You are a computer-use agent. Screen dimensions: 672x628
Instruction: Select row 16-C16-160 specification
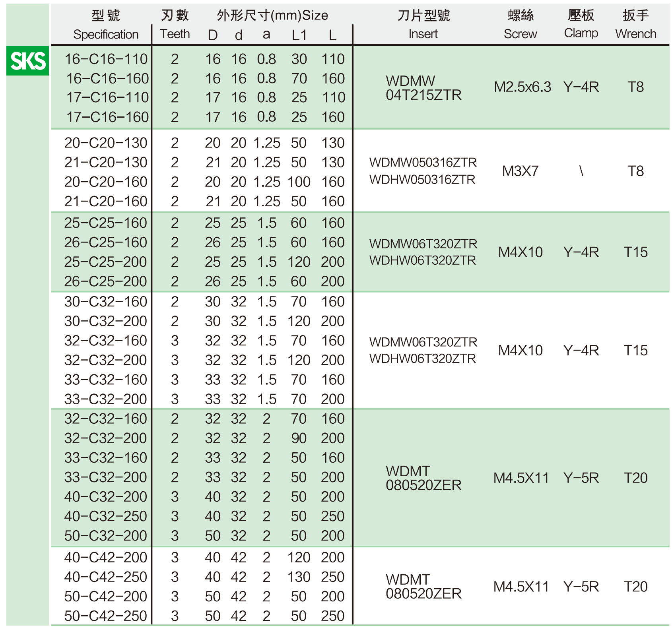107,79
